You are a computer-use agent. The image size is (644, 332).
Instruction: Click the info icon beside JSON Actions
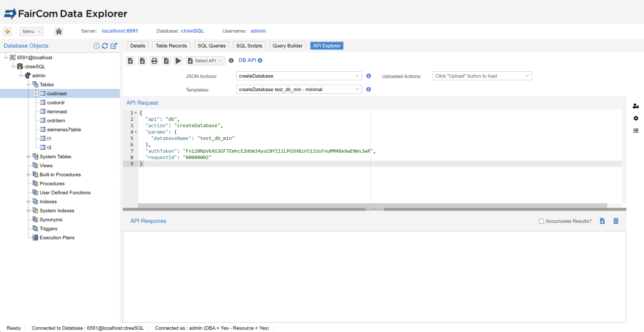click(x=369, y=76)
